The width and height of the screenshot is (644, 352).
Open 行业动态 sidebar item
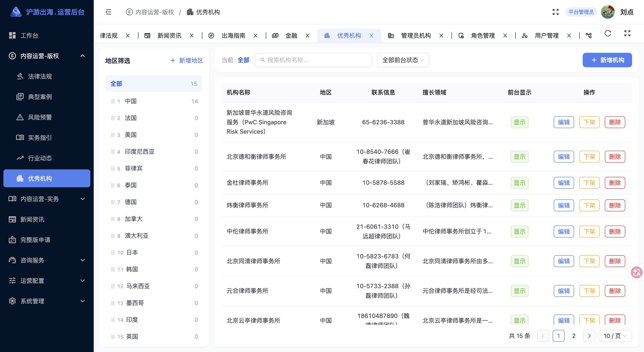[x=47, y=158]
